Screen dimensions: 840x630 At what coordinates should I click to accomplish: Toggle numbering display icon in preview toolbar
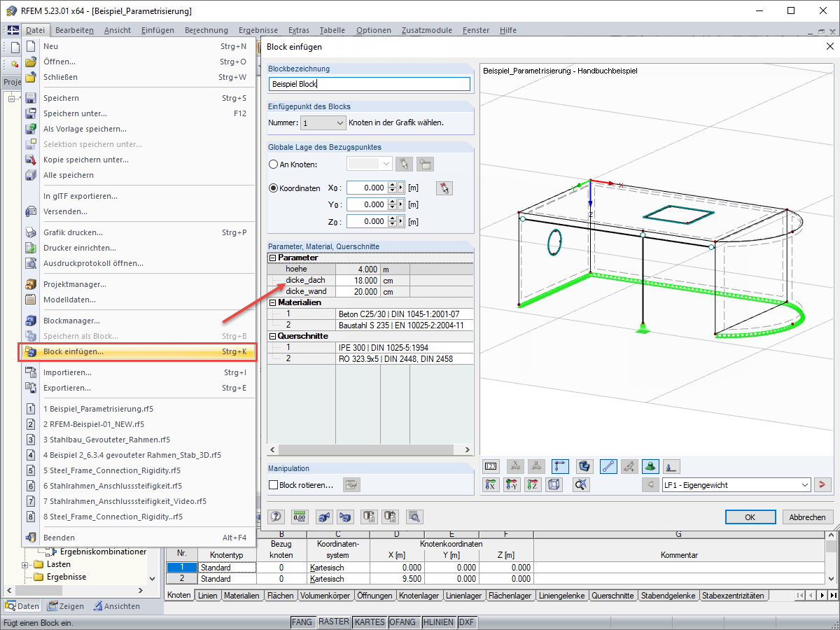click(491, 466)
